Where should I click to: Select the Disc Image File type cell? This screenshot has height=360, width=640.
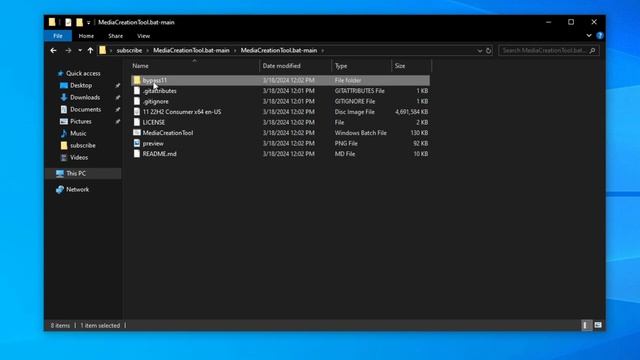354,112
